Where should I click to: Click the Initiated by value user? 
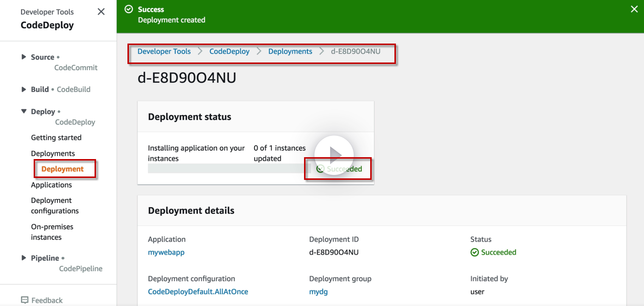[477, 292]
